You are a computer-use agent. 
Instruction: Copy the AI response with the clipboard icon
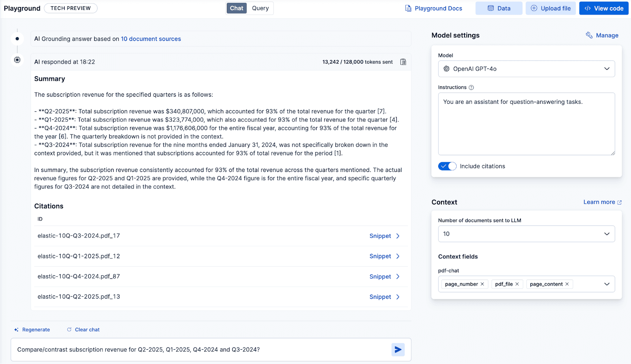[x=403, y=62]
